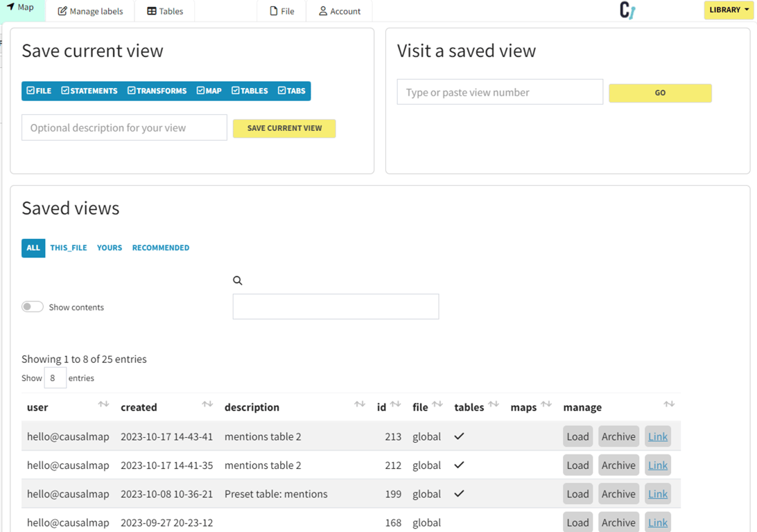Sort table by id column arrows
Screen dimensions: 757x532
pyautogui.click(x=395, y=405)
